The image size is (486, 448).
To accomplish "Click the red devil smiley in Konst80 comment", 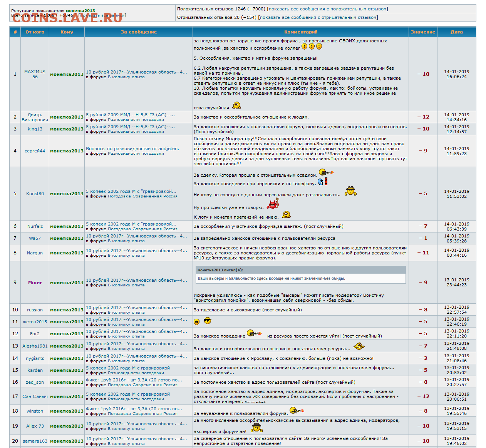I will (273, 204).
